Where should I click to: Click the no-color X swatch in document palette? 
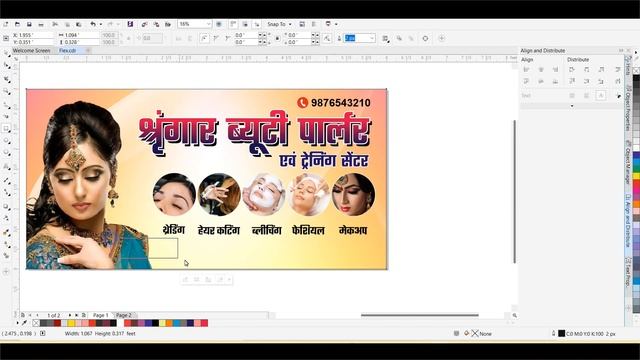[36, 323]
